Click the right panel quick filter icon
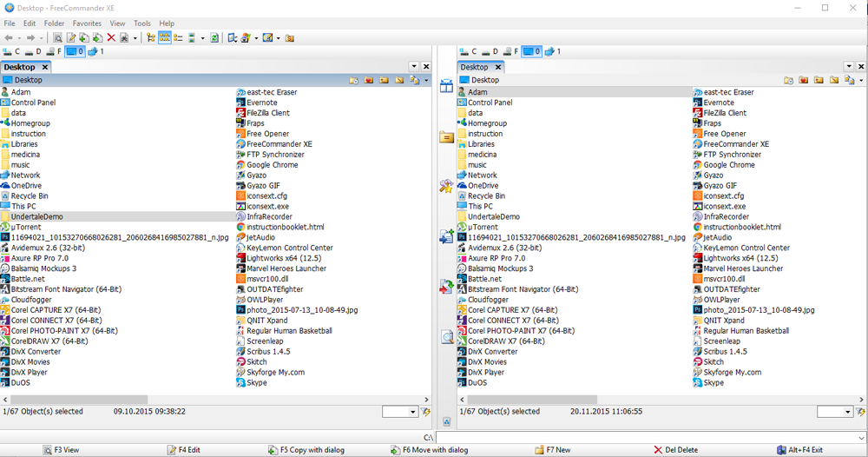This screenshot has width=868, height=457. tap(860, 412)
